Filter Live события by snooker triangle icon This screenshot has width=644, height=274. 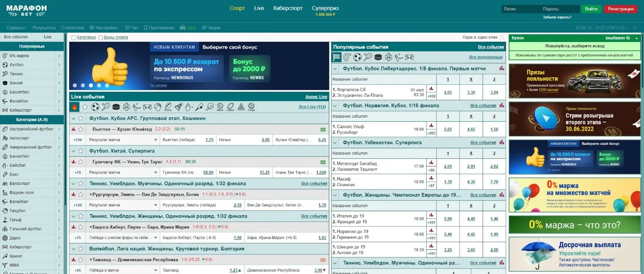coord(241,107)
